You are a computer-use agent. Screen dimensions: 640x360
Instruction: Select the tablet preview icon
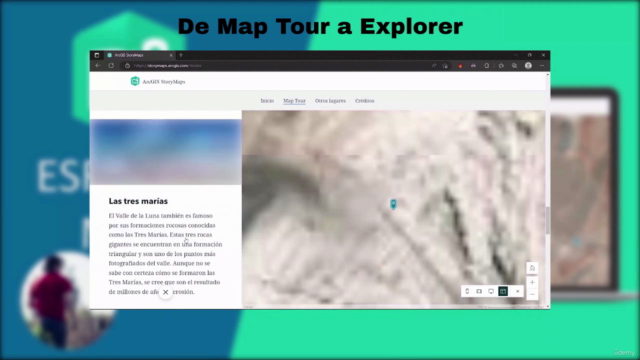pyautogui.click(x=479, y=291)
